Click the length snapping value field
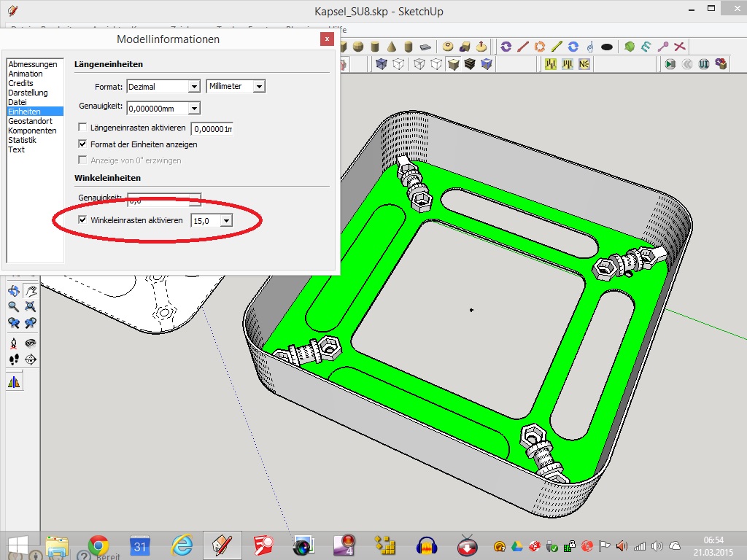Image resolution: width=747 pixels, height=560 pixels. click(x=211, y=129)
